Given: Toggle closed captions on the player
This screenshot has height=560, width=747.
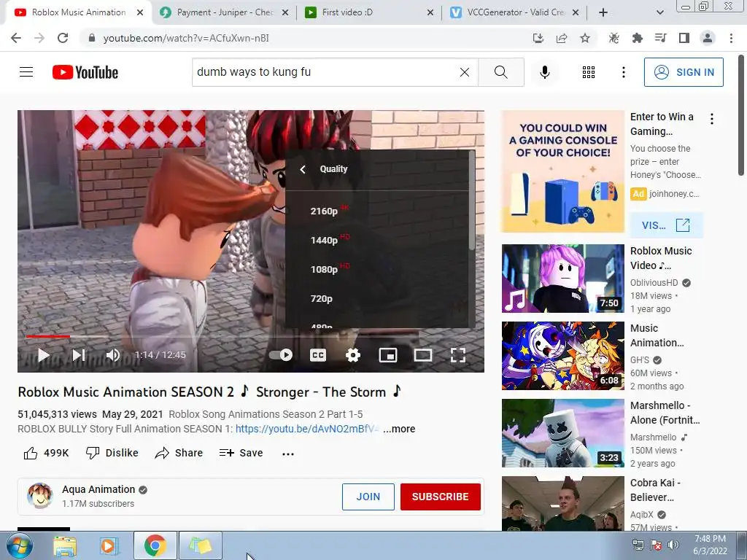Looking at the screenshot, I should tap(318, 355).
